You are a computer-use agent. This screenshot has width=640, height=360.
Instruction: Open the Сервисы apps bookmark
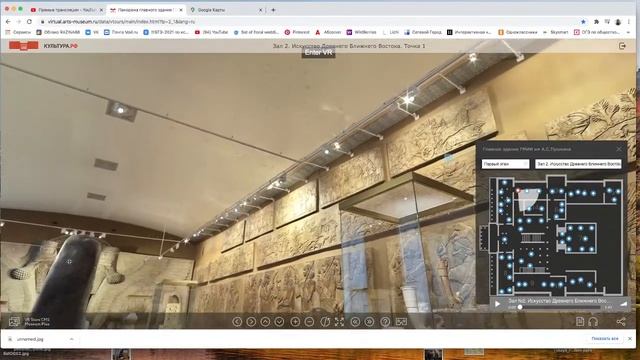18,32
